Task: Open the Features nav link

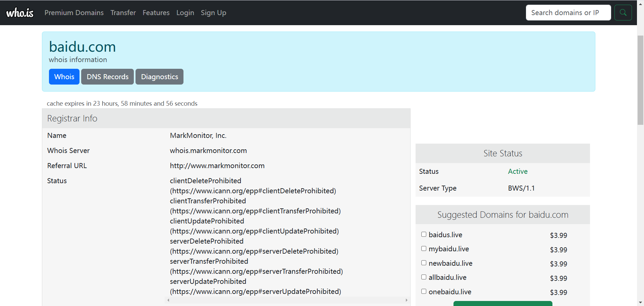Action: 156,13
